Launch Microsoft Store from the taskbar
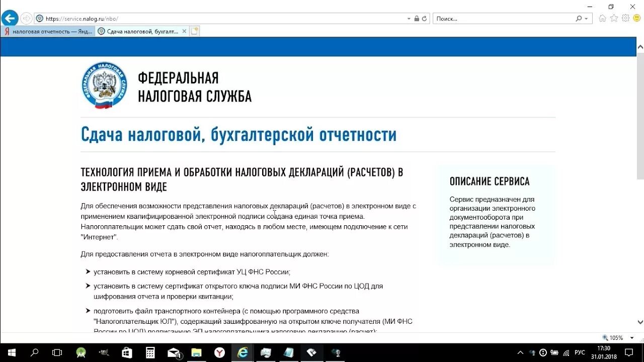 (127, 352)
